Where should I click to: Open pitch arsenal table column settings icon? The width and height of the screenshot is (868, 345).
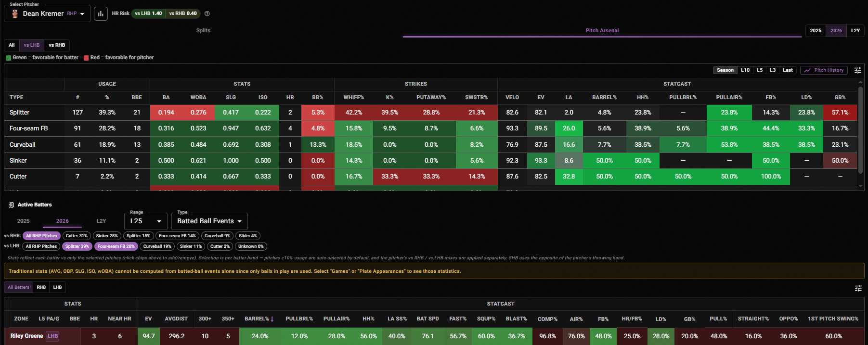pyautogui.click(x=858, y=70)
